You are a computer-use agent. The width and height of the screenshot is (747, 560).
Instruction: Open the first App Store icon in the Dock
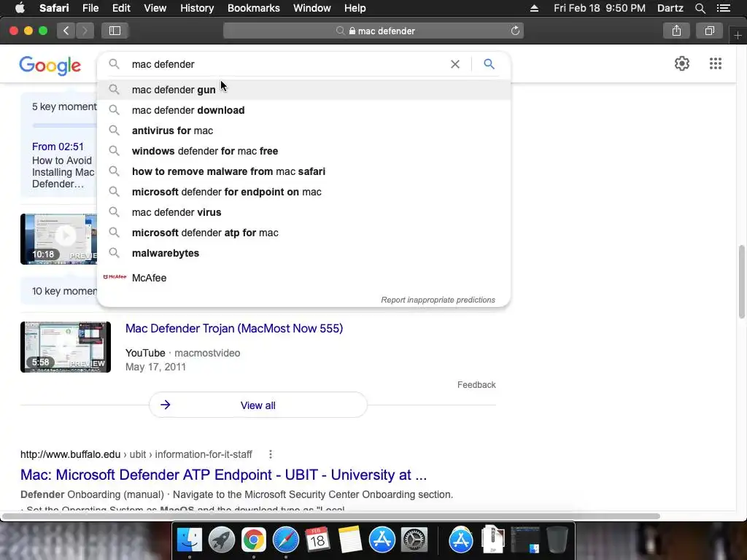tap(382, 540)
